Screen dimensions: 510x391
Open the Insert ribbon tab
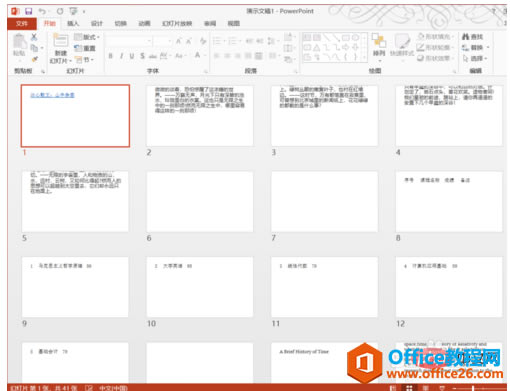tap(73, 23)
